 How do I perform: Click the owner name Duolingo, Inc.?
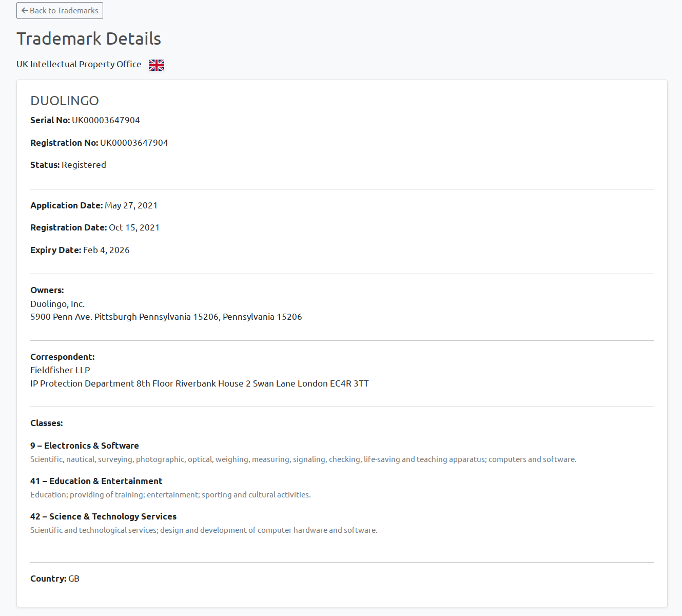point(57,304)
